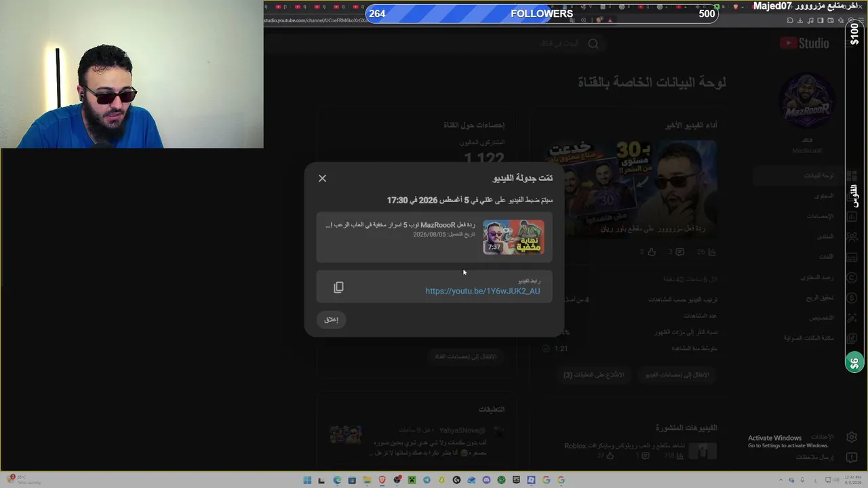Click the send feedback icon in the sidebar
The height and width of the screenshot is (488, 868).
[x=852, y=457]
